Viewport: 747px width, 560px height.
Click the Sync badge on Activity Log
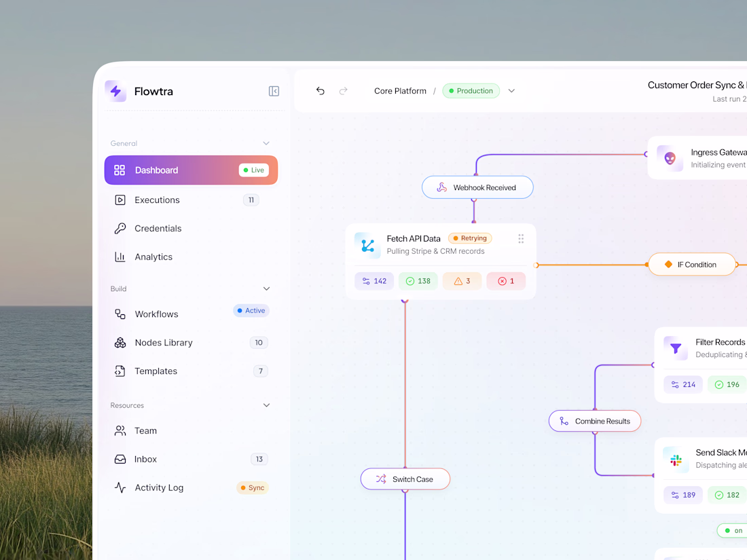253,487
